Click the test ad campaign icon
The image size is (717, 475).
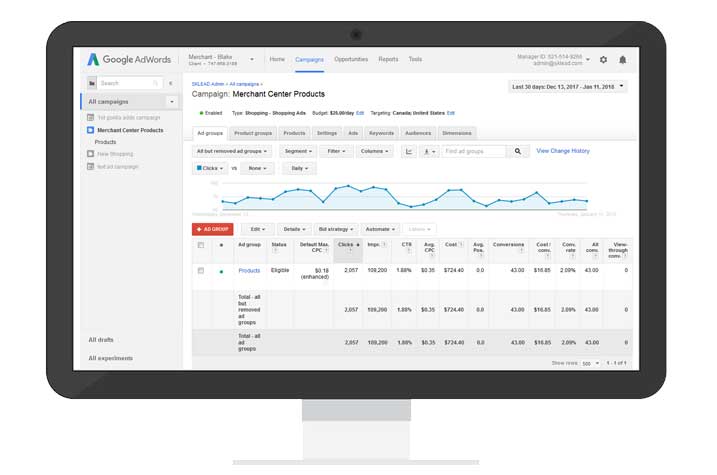point(91,166)
